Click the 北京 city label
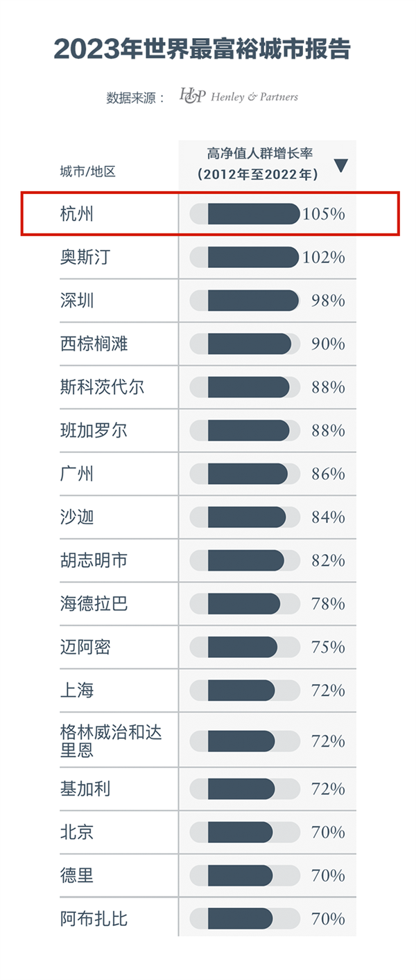 (77, 832)
